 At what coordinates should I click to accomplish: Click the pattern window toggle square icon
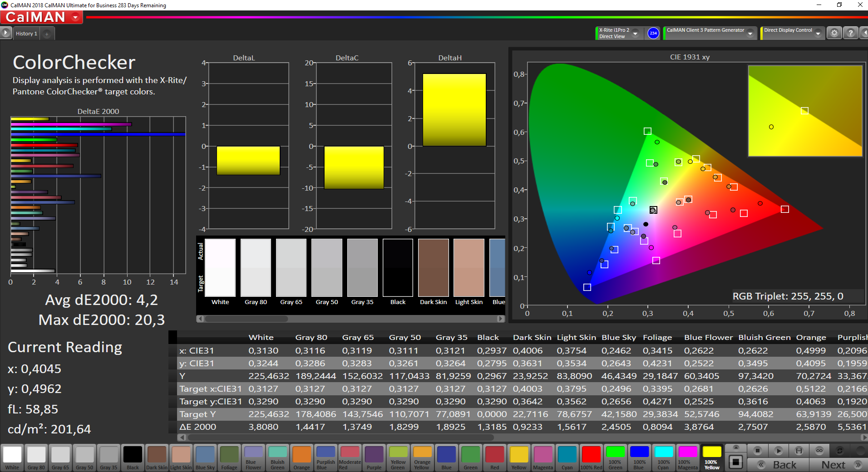(735, 462)
